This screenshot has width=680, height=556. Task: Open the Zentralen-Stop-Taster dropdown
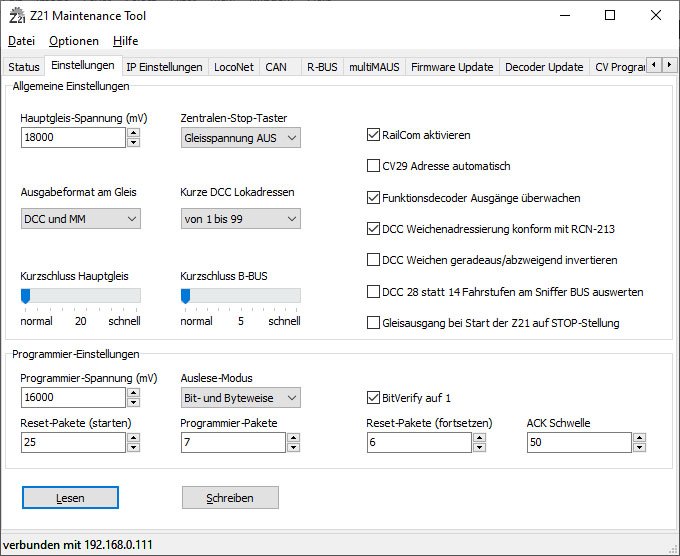point(241,138)
